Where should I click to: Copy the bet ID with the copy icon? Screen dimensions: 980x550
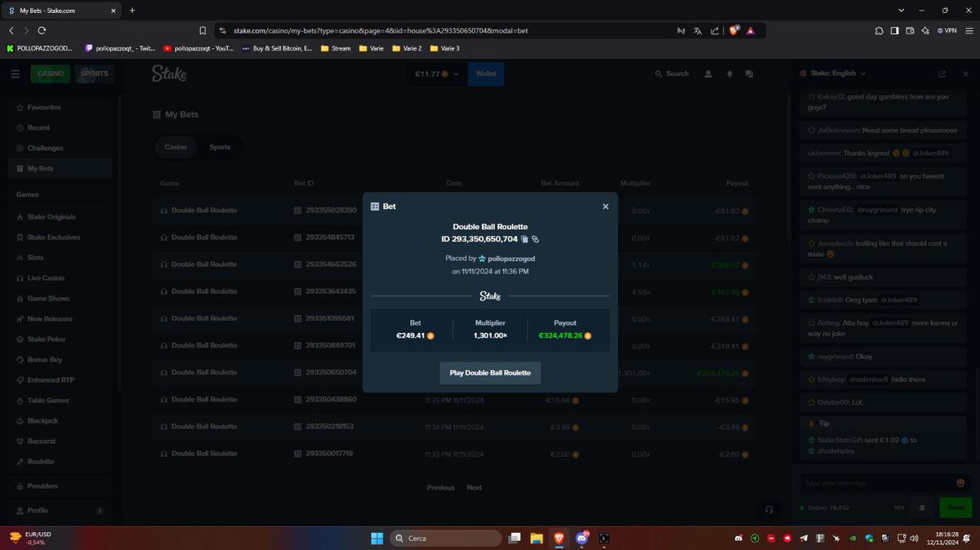pyautogui.click(x=525, y=239)
